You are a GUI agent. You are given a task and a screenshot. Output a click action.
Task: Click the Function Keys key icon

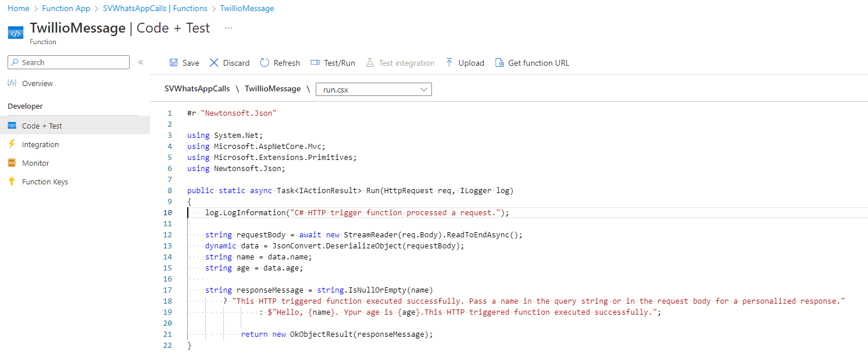(x=12, y=181)
